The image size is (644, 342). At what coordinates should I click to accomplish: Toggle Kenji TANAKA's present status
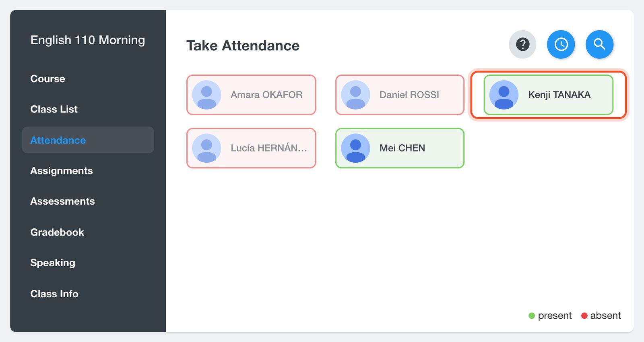point(549,95)
